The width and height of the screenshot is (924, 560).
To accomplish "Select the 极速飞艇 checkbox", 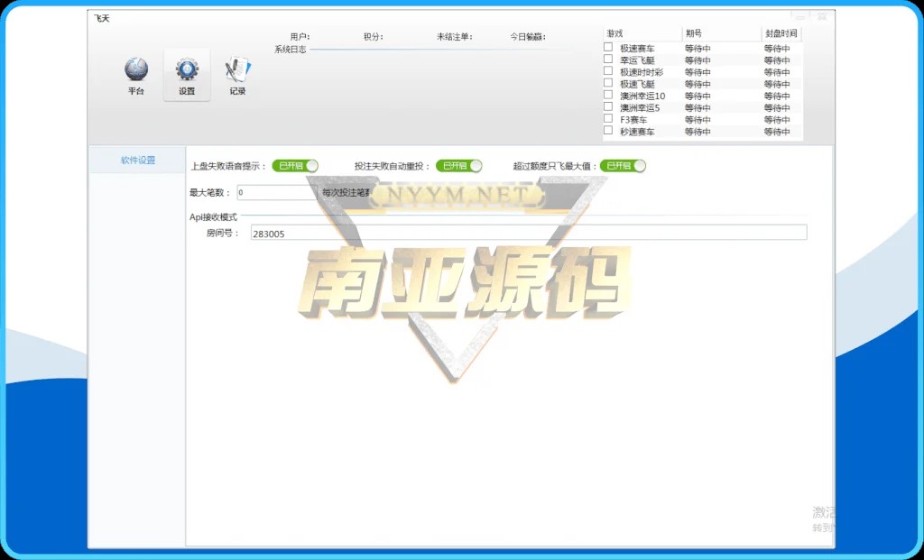I will pyautogui.click(x=608, y=83).
